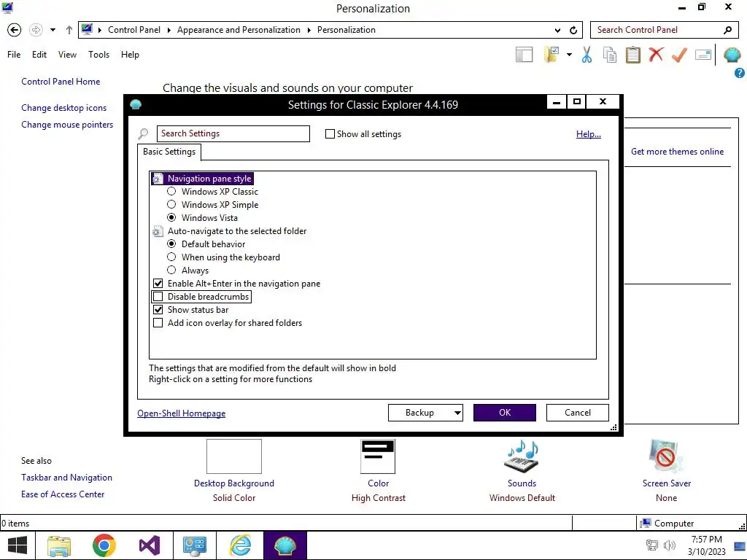Toggle the navigation pane toolbar icon

click(524, 55)
